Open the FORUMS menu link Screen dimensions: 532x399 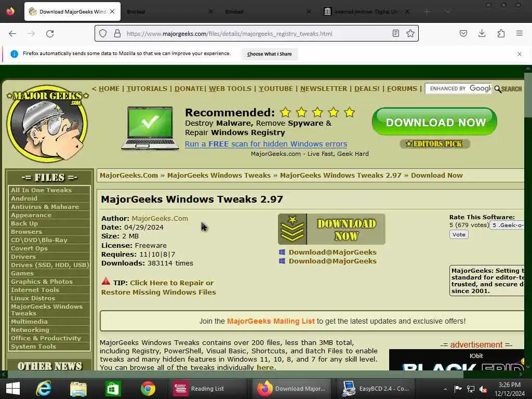coord(402,88)
